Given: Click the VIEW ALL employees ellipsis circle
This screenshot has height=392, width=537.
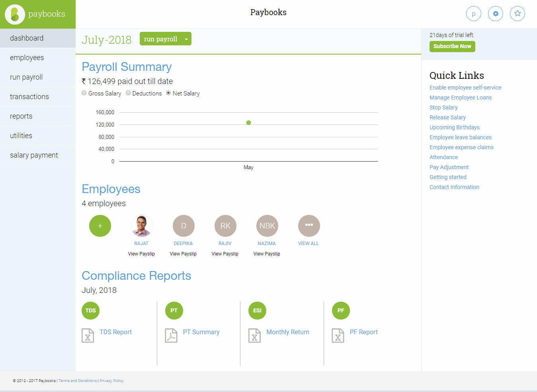Looking at the screenshot, I should (x=309, y=226).
